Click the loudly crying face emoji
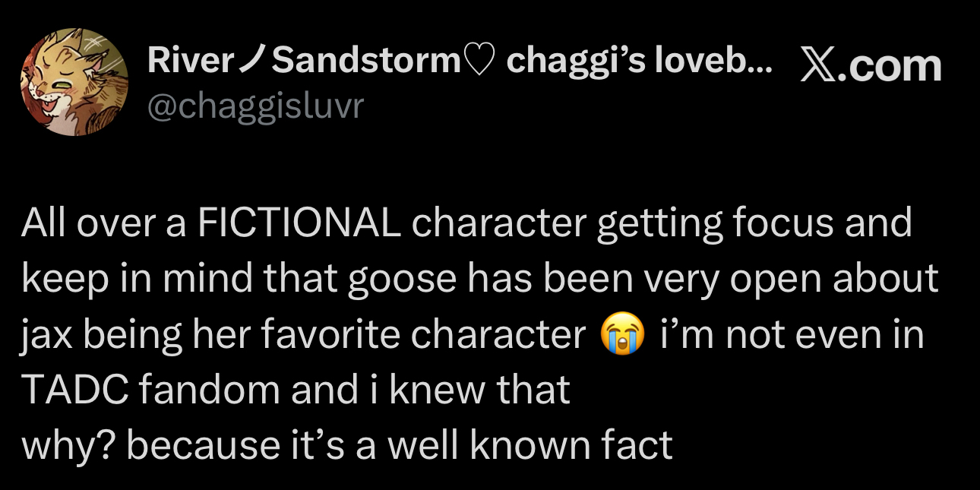This screenshot has height=490, width=980. point(623,334)
